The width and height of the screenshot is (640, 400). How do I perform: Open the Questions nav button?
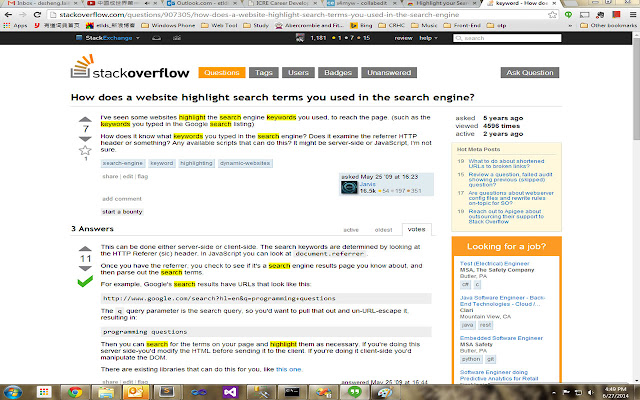(x=222, y=73)
